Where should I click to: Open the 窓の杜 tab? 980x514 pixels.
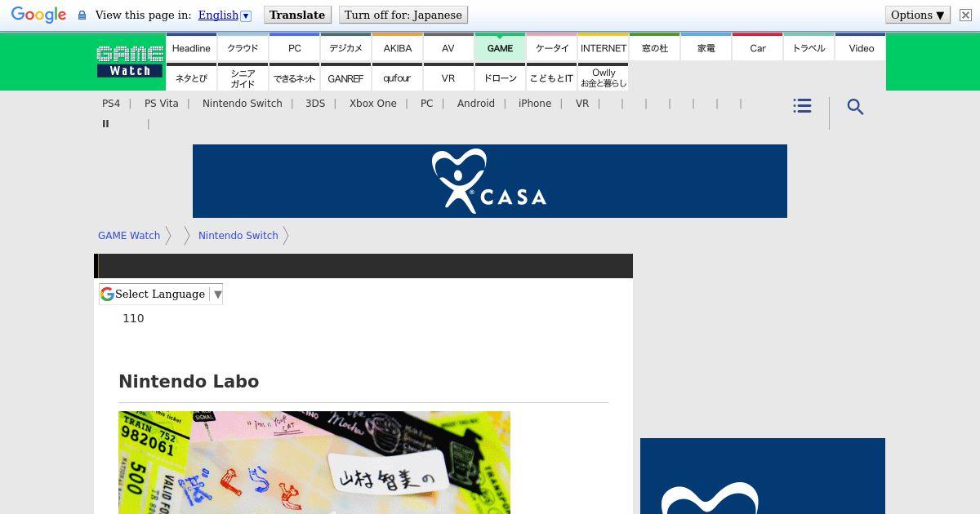654,48
